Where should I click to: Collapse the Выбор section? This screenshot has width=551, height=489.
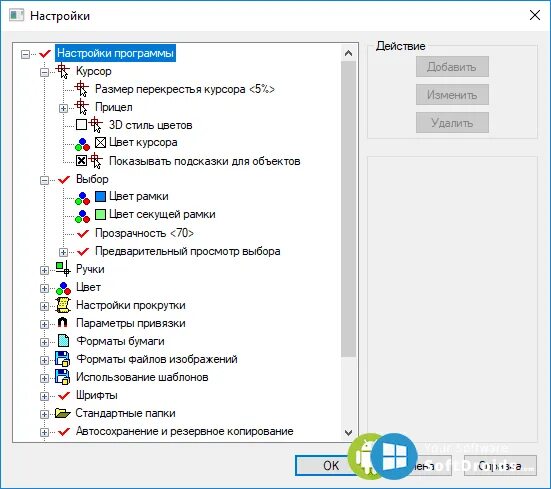(x=44, y=180)
